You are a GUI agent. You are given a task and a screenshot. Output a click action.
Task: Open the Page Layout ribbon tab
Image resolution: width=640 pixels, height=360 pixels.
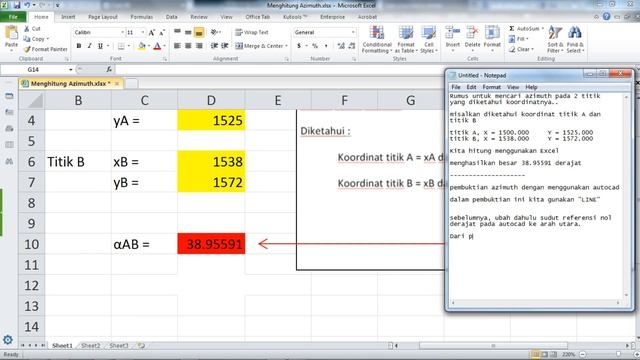[x=103, y=17]
